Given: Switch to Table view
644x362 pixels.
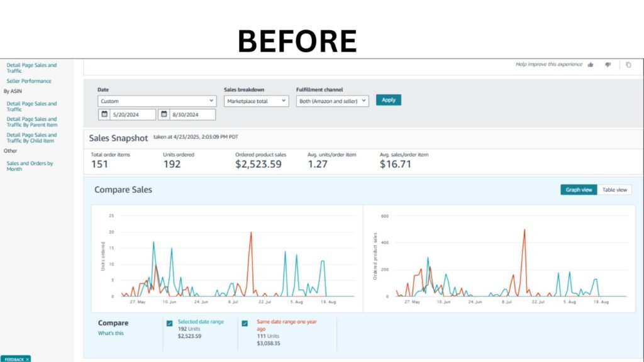Looking at the screenshot, I should [x=614, y=190].
